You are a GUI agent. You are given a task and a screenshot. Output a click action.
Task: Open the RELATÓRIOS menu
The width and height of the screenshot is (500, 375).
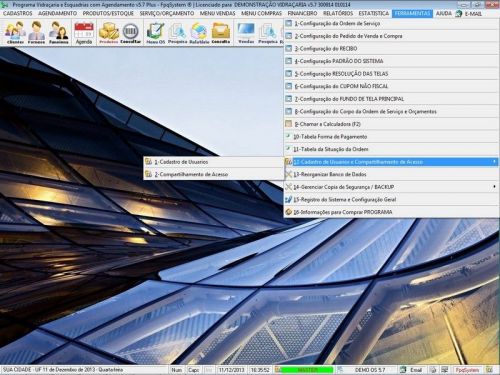pyautogui.click(x=338, y=13)
